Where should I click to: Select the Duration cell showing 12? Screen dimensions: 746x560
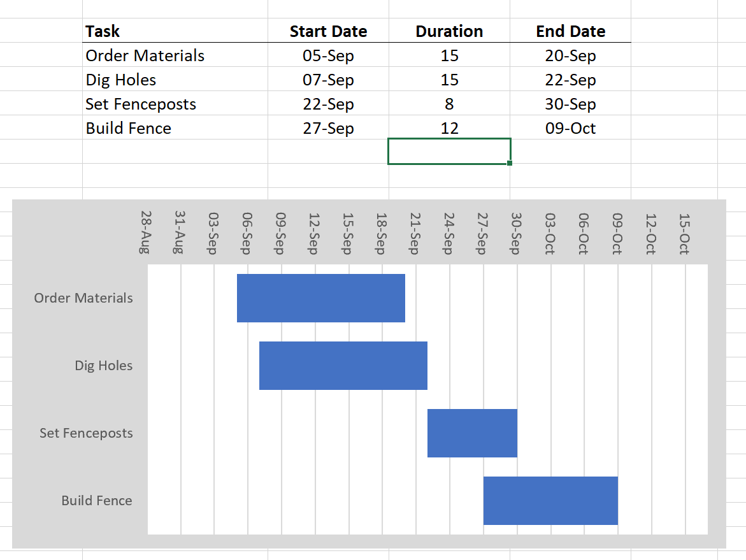coord(449,128)
